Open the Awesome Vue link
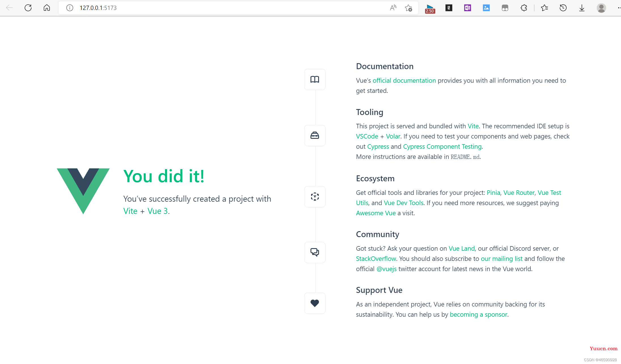 pos(376,213)
